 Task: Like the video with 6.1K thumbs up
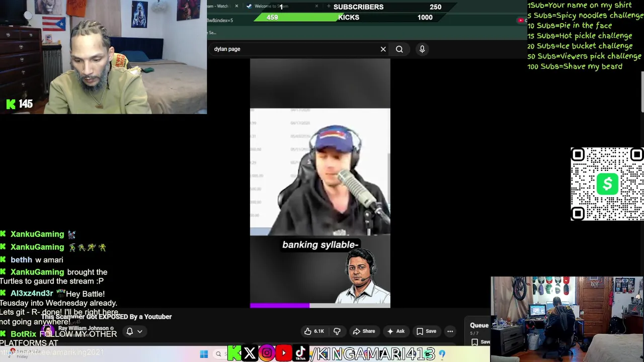(314, 331)
